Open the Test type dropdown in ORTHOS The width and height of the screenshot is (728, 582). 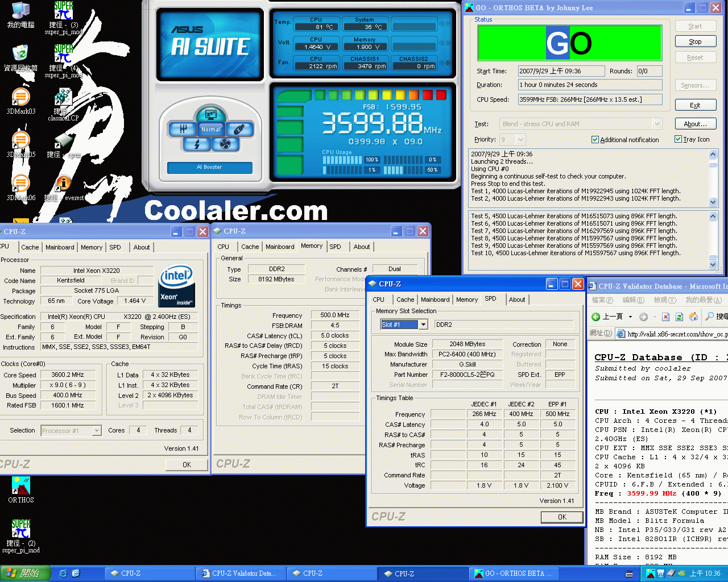[x=657, y=124]
